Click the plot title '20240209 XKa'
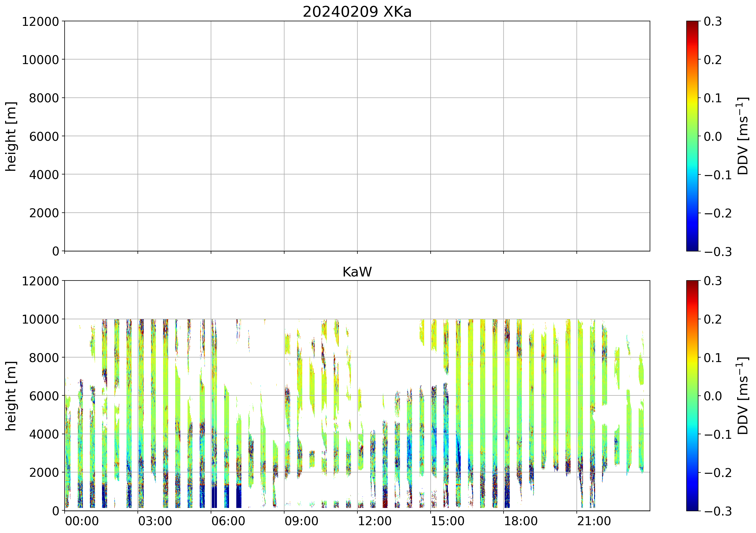This screenshot has height=533, width=756. [x=357, y=12]
